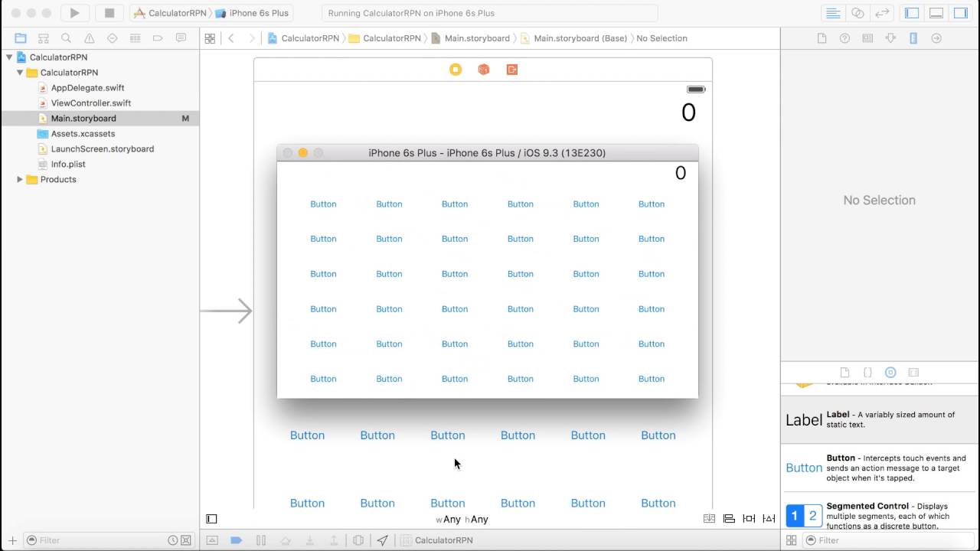Switch to the Version editor

coord(883,13)
